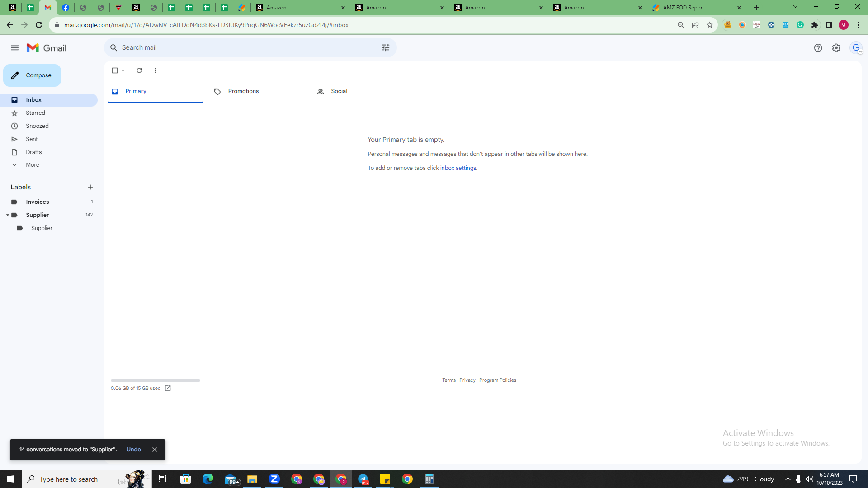Viewport: 868px width, 488px height.
Task: Reload the current browser page
Action: (39, 25)
